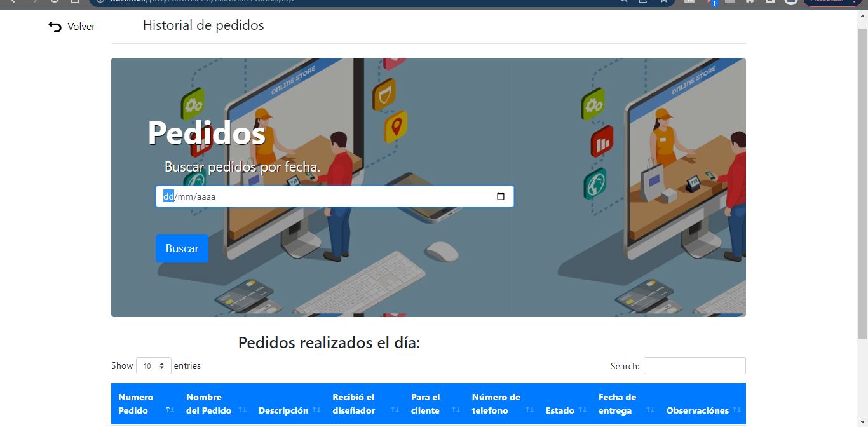Follow the Volver link text
The height and width of the screenshot is (427, 868).
coord(81,27)
